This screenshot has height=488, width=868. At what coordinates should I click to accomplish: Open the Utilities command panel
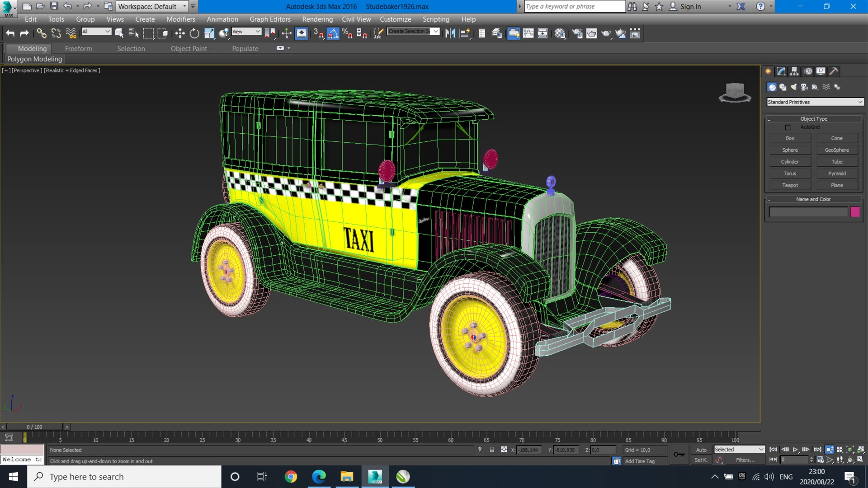[834, 71]
